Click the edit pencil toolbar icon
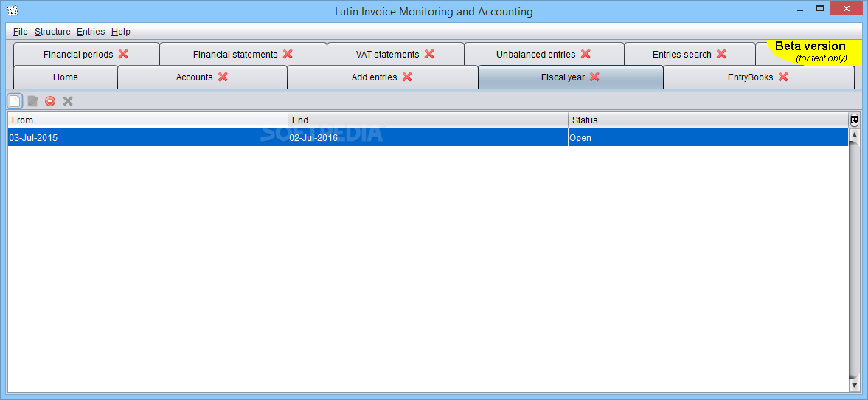 click(x=32, y=101)
